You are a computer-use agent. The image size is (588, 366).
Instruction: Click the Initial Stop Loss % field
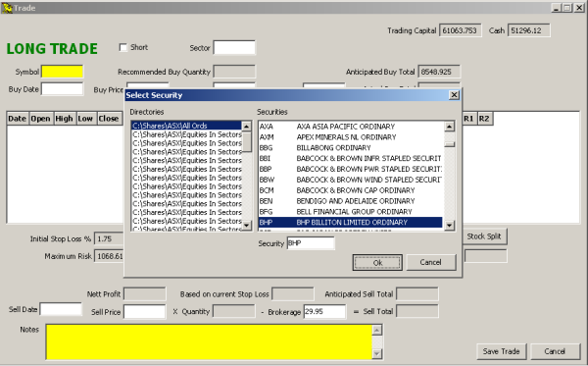click(109, 238)
